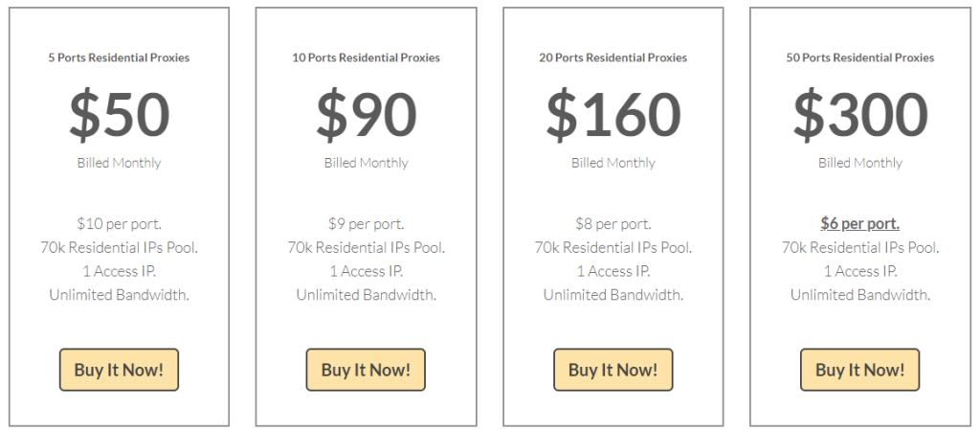
Task: Click Buy It Now for $50 plan
Action: (x=119, y=370)
